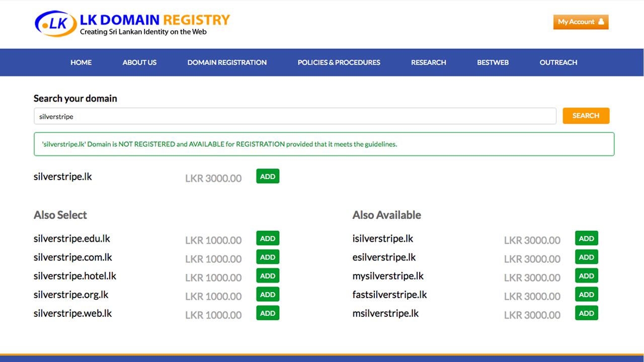Open Domain Registration menu
Screen dimensions: 644x362
[227, 62]
